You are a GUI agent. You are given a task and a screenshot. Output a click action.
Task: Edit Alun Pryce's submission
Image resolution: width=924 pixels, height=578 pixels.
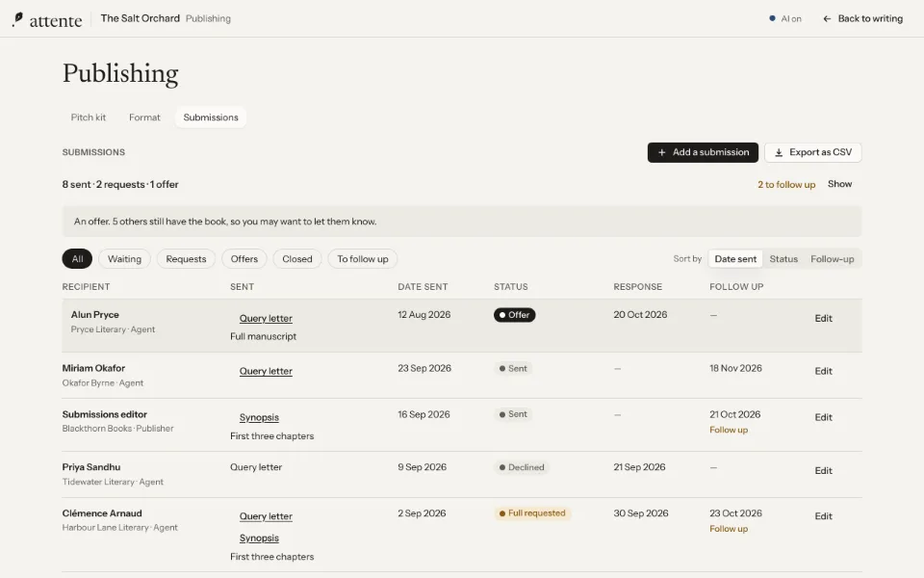coord(823,319)
